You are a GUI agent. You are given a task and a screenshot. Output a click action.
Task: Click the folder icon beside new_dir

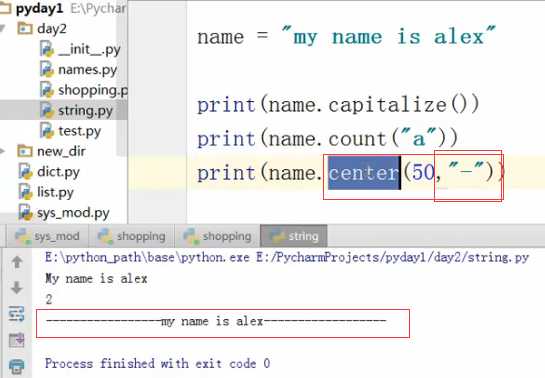25,151
